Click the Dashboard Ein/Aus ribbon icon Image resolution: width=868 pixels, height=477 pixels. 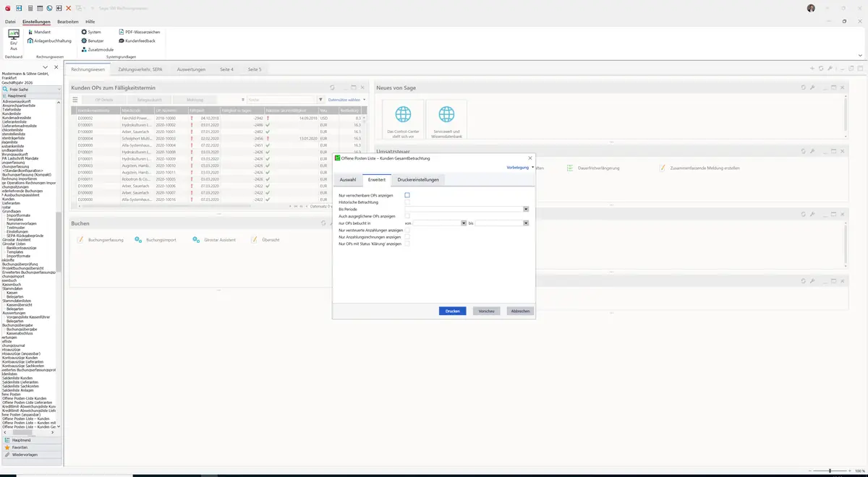[x=14, y=40]
